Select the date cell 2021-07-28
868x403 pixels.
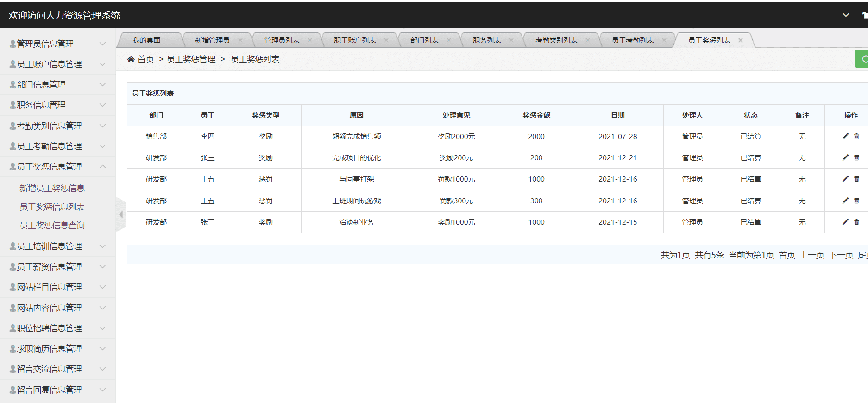617,136
